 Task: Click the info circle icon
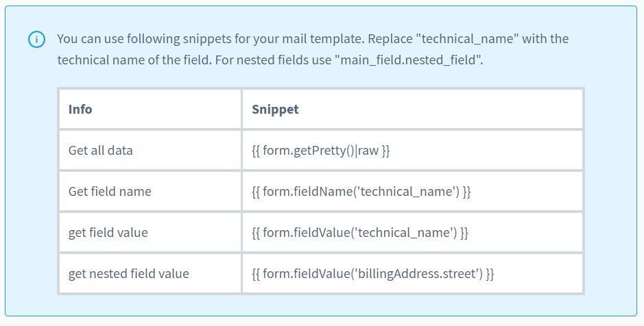(x=36, y=40)
